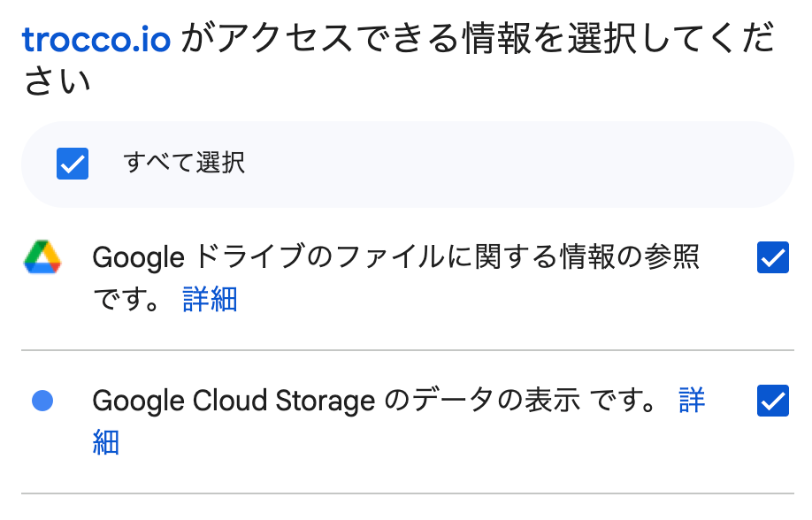
Task: Click the Google Drive logo icon
Action: [x=42, y=257]
